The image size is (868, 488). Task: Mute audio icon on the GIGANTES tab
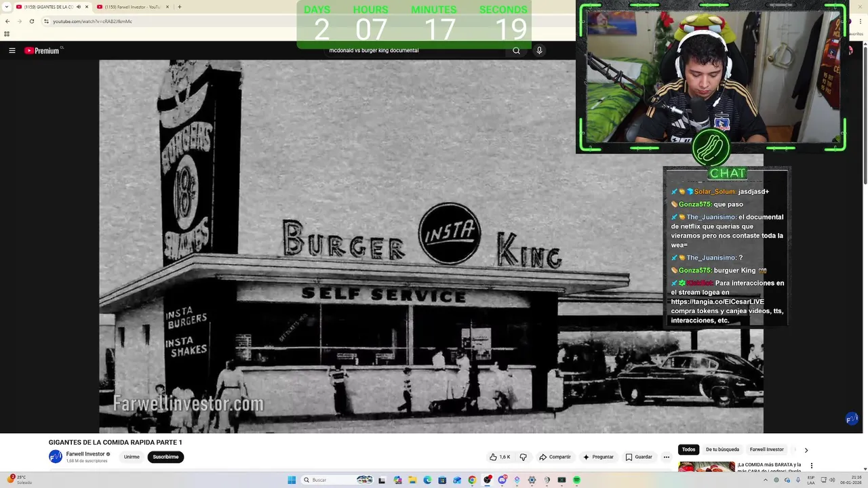pyautogui.click(x=79, y=7)
